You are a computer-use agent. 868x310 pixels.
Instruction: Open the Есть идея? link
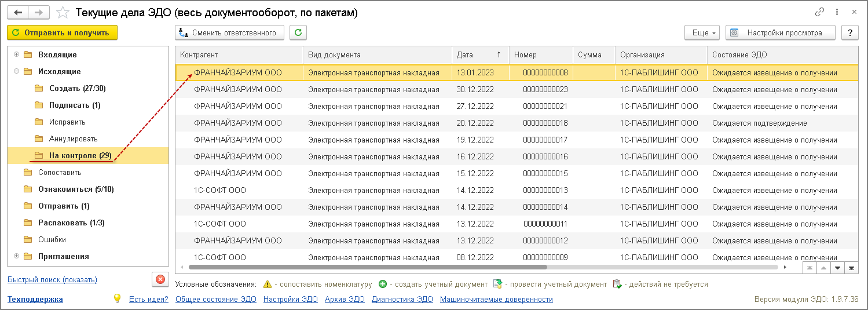coord(148,299)
